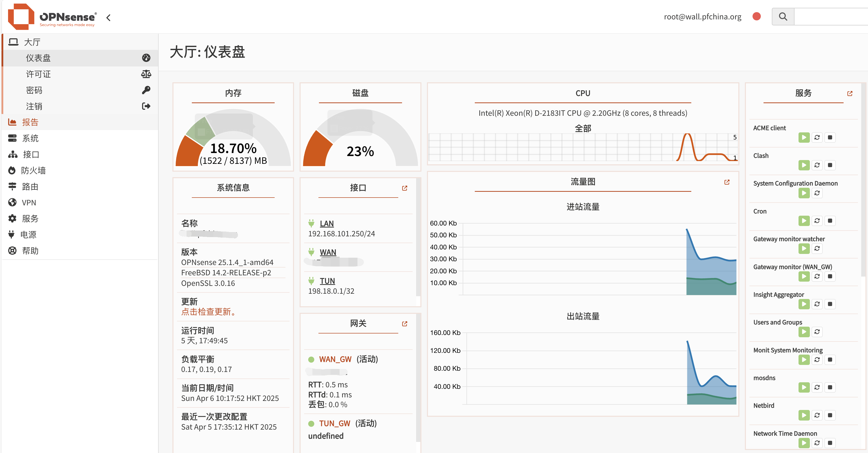
Task: Restart the mosdns service
Action: (817, 387)
